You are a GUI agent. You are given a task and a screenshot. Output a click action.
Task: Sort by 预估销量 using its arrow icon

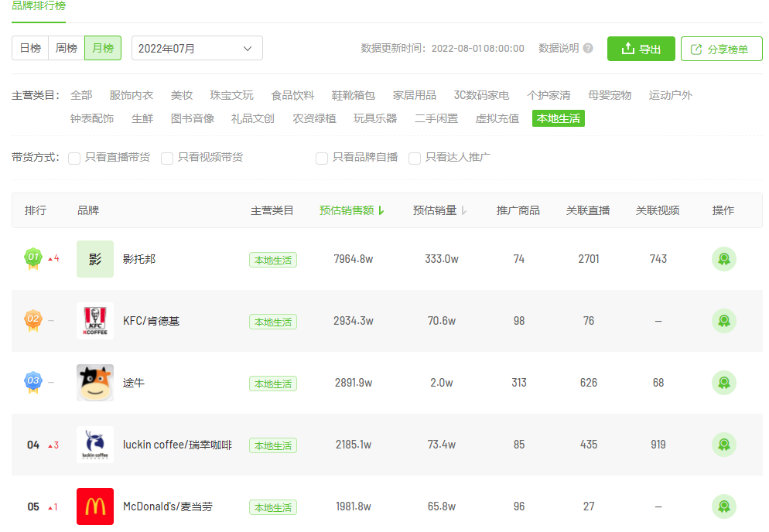point(464,210)
